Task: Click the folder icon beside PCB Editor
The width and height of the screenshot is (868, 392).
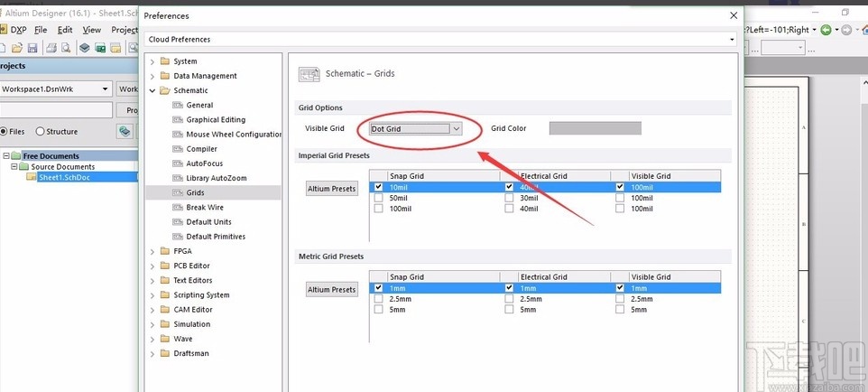Action: (x=165, y=266)
